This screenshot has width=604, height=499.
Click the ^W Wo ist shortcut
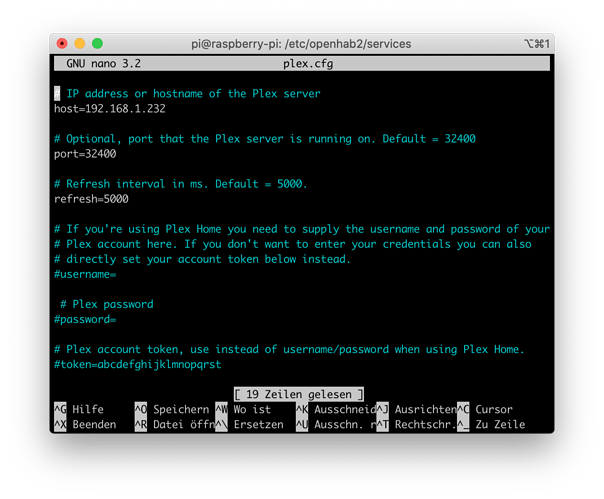(243, 409)
